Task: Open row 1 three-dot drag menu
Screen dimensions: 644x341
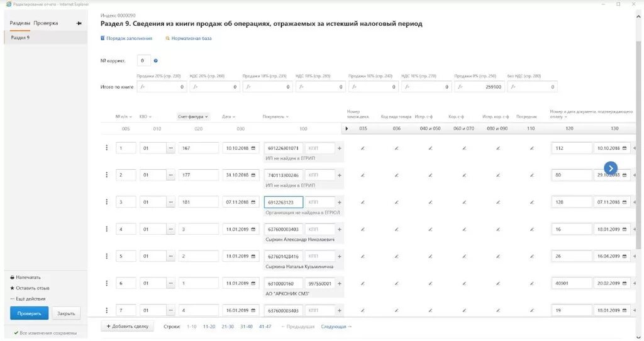Action: (106, 148)
